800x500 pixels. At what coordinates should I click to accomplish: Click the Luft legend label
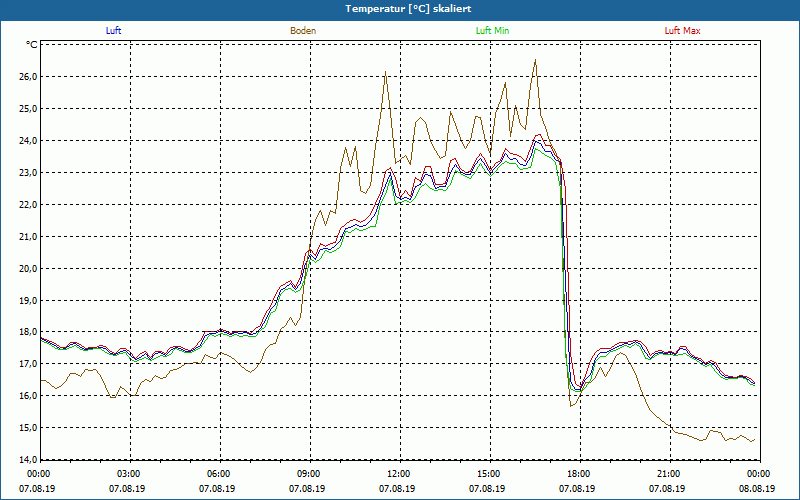tap(113, 31)
